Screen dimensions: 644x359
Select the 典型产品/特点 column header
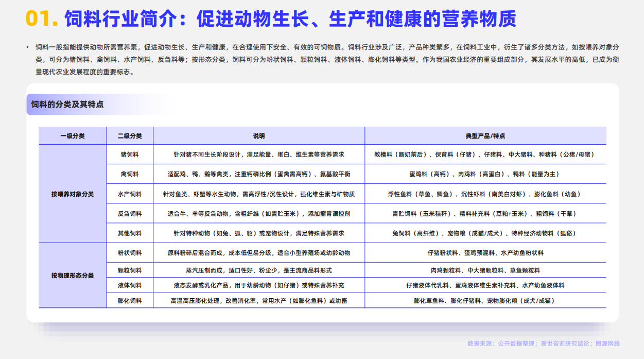tap(485, 136)
